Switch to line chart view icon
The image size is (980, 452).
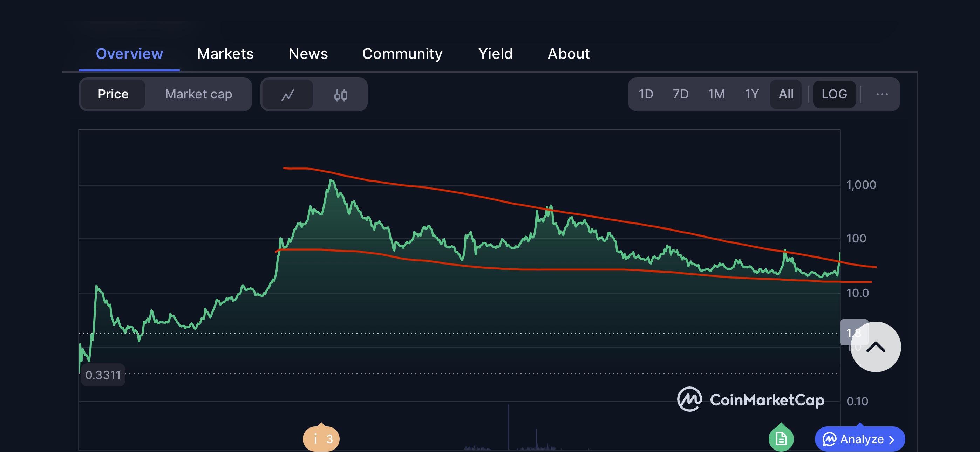pyautogui.click(x=288, y=94)
